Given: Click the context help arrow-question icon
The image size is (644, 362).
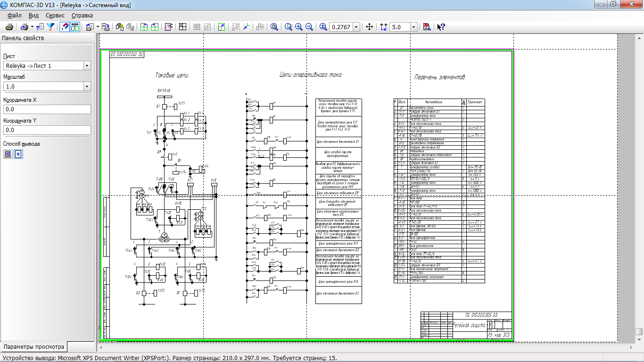Looking at the screenshot, I should pyautogui.click(x=441, y=27).
